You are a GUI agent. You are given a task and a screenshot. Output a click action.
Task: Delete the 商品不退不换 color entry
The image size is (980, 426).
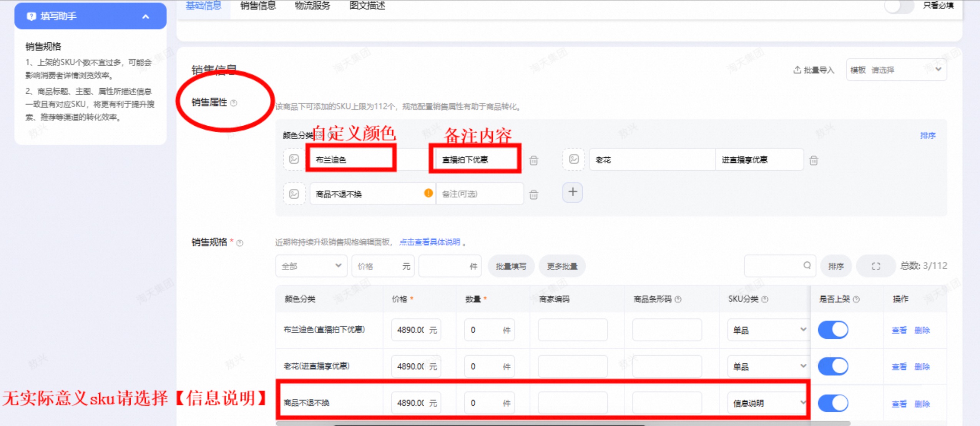pyautogui.click(x=533, y=194)
